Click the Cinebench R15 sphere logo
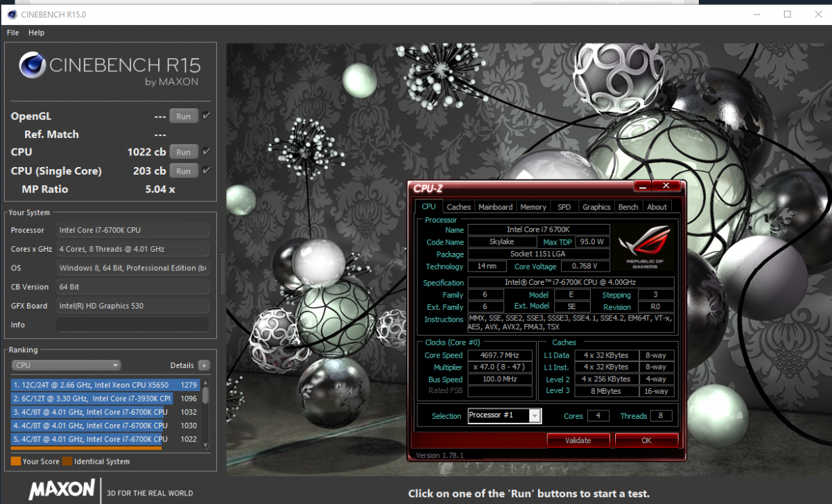The height and width of the screenshot is (504, 832). point(33,66)
